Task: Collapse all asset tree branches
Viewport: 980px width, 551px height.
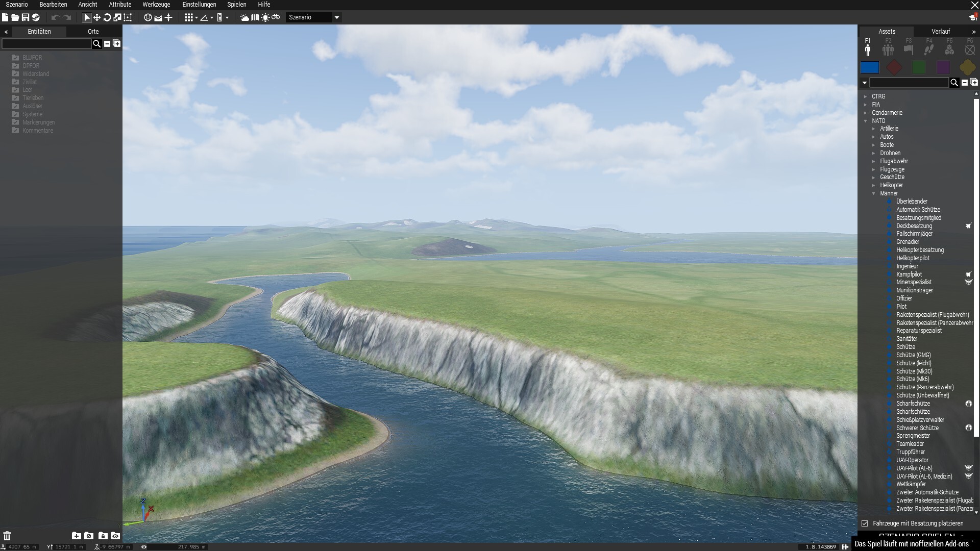Action: pyautogui.click(x=965, y=83)
